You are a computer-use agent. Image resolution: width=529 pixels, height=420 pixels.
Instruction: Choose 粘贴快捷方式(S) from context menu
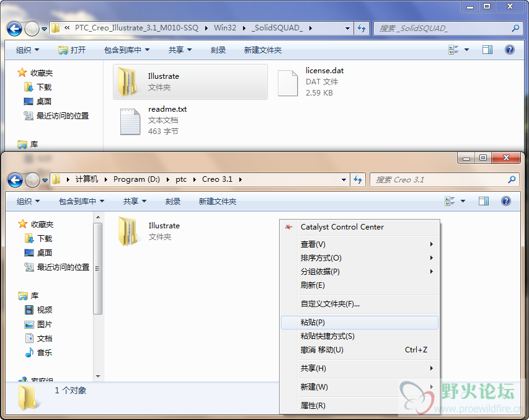click(360, 336)
